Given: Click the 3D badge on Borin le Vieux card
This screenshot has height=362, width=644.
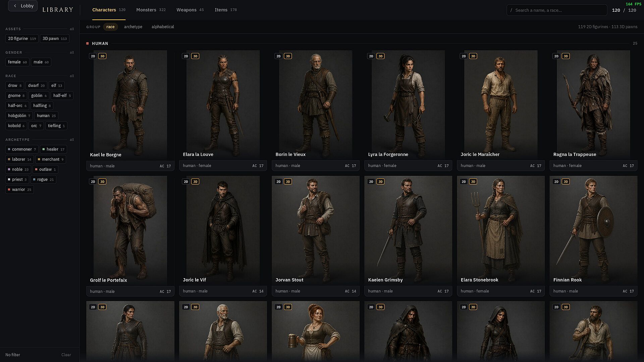Looking at the screenshot, I should 288,56.
